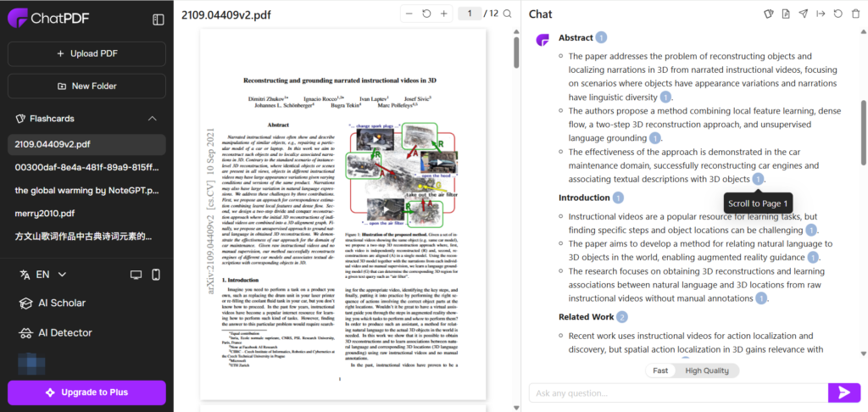Click page badge after 'augmented reality guidance'
The height and width of the screenshot is (412, 868).
[x=813, y=258]
